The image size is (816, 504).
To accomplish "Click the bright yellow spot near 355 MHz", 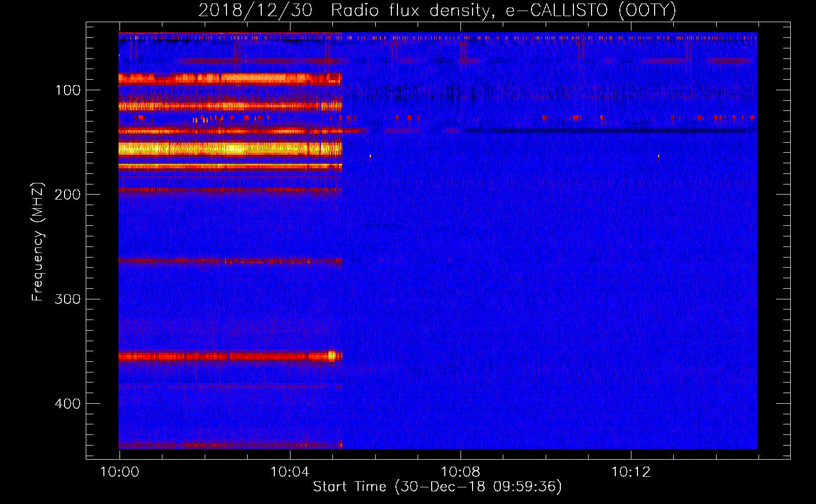I will pos(331,355).
